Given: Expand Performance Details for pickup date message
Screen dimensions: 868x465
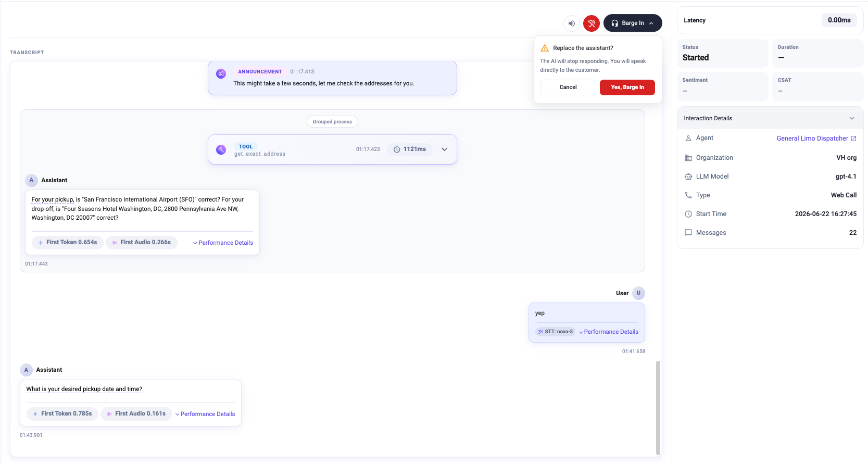Looking at the screenshot, I should 205,414.
